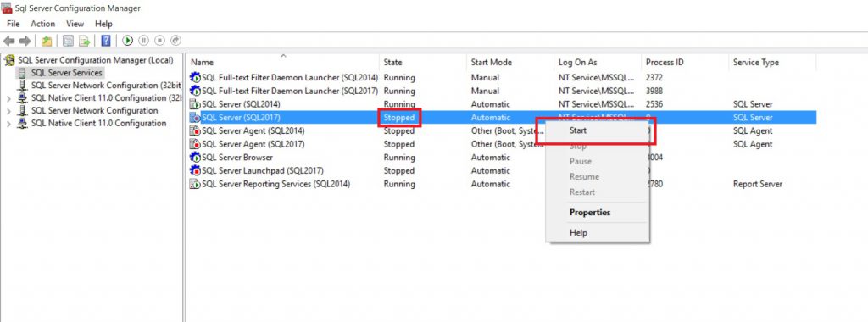Click SQL Agent service type for Agent (SQL2014)
The image size is (868, 322).
click(x=753, y=130)
